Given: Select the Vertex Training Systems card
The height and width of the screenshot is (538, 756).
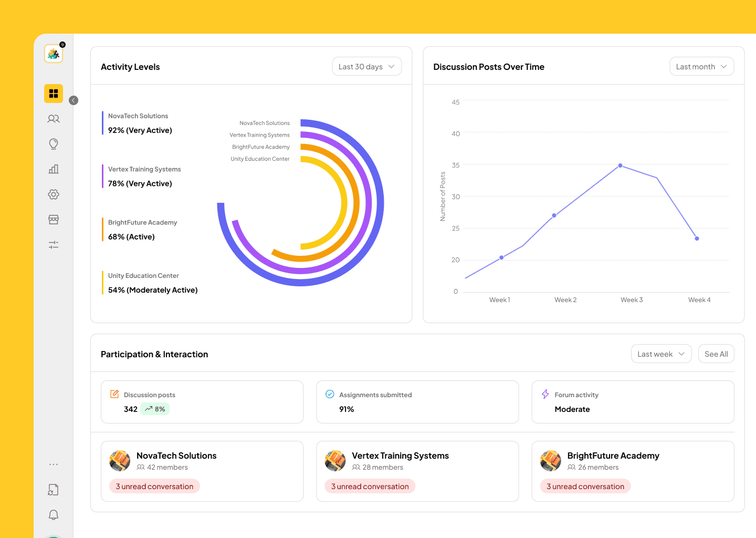Looking at the screenshot, I should pos(417,471).
